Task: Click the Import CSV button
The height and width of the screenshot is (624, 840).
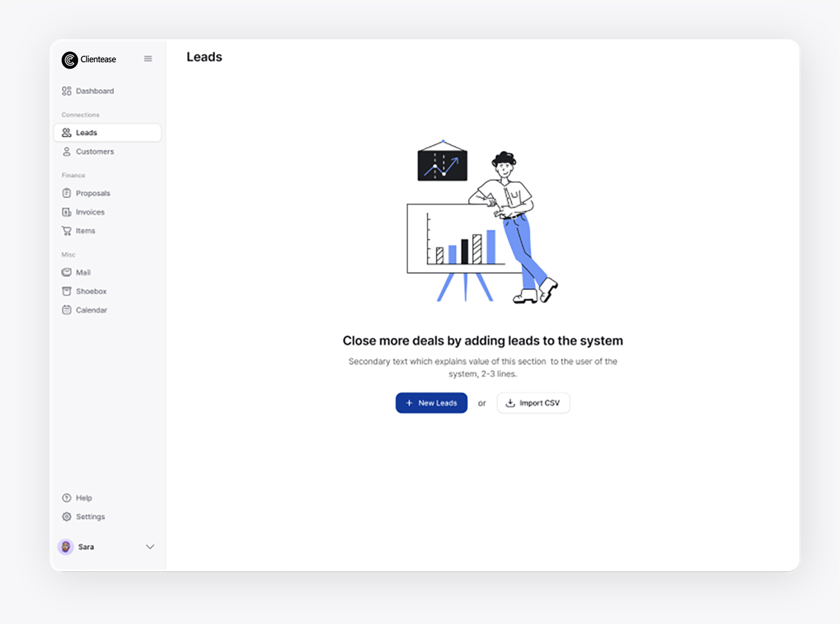Action: (x=533, y=403)
